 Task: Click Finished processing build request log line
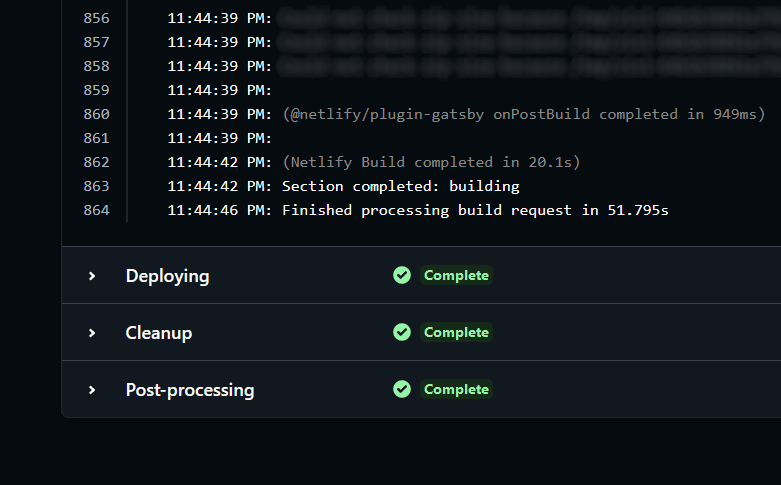click(x=476, y=210)
